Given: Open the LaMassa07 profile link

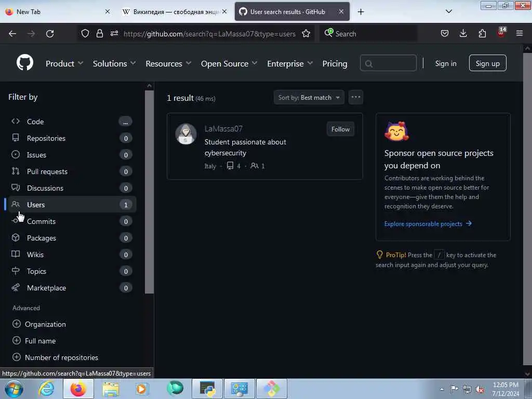Looking at the screenshot, I should tap(223, 129).
